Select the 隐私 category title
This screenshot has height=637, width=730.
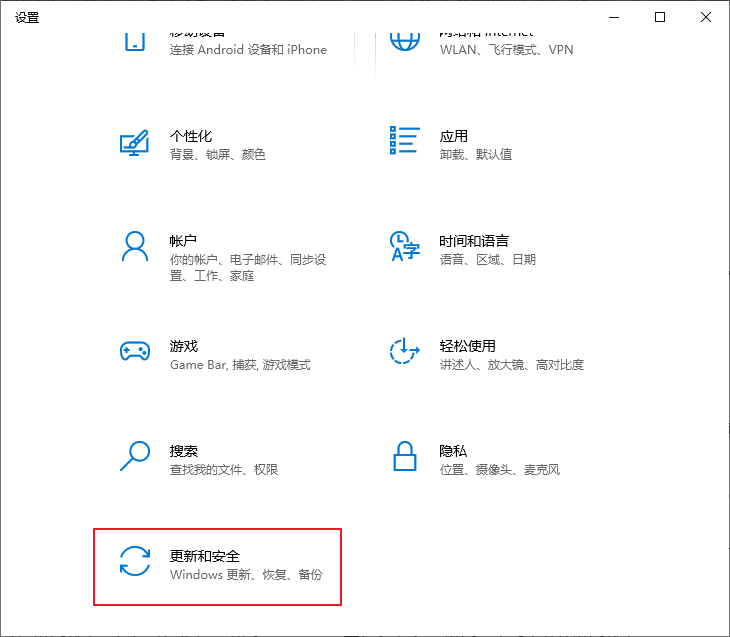click(453, 451)
